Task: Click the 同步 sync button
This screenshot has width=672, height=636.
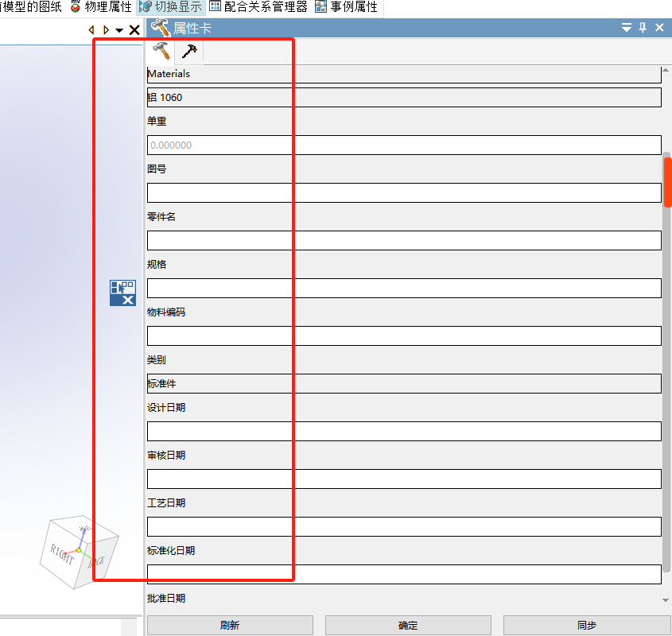Action: (x=586, y=625)
